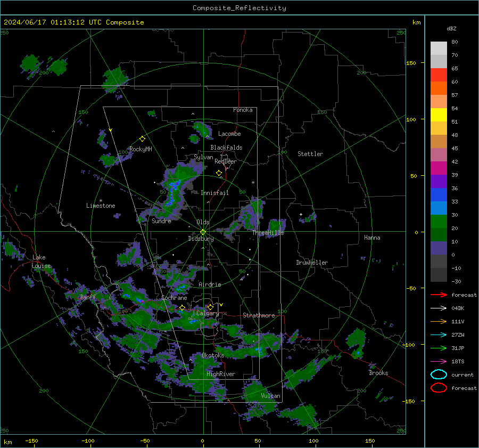Click the 80 dBZ legend value
Viewport: 479px width, 448px height.
point(455,42)
